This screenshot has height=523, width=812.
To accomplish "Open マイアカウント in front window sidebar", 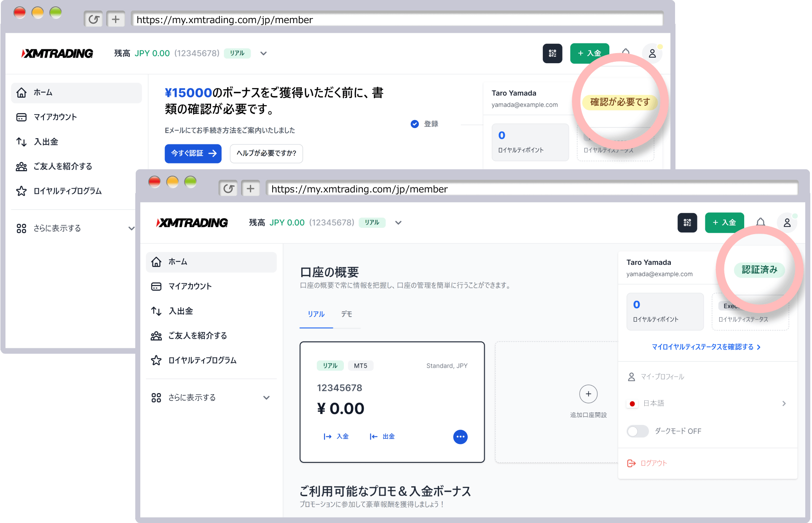I will point(211,286).
